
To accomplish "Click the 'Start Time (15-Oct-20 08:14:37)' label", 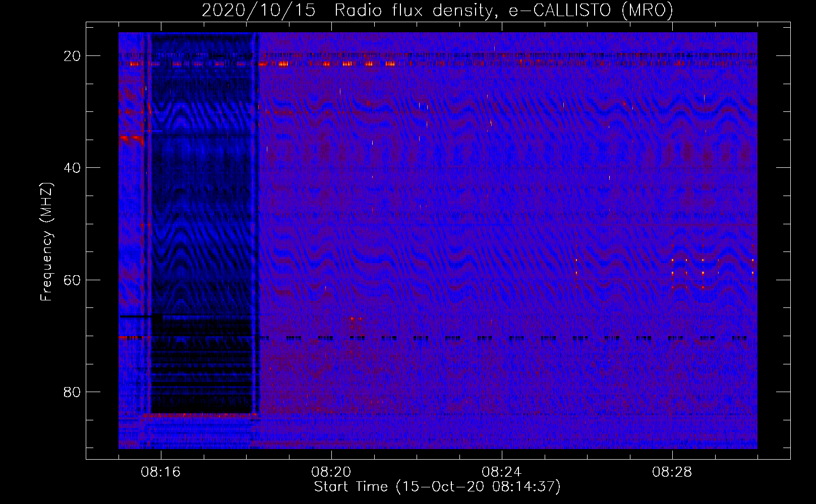I will pos(437,487).
